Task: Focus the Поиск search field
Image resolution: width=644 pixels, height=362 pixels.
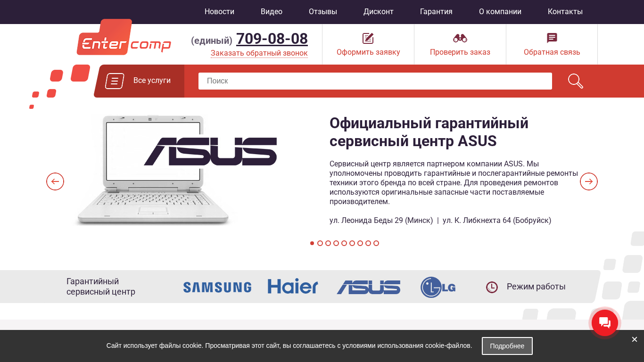Action: [x=375, y=81]
